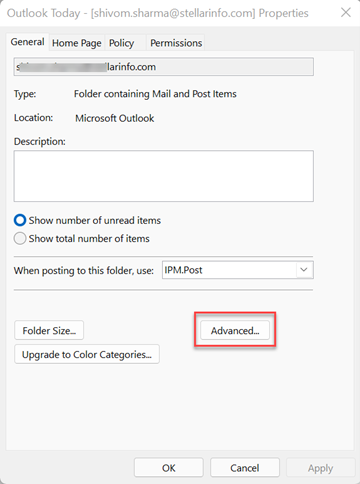360x484 pixels.
Task: Confirm with the OK button
Action: pos(169,468)
